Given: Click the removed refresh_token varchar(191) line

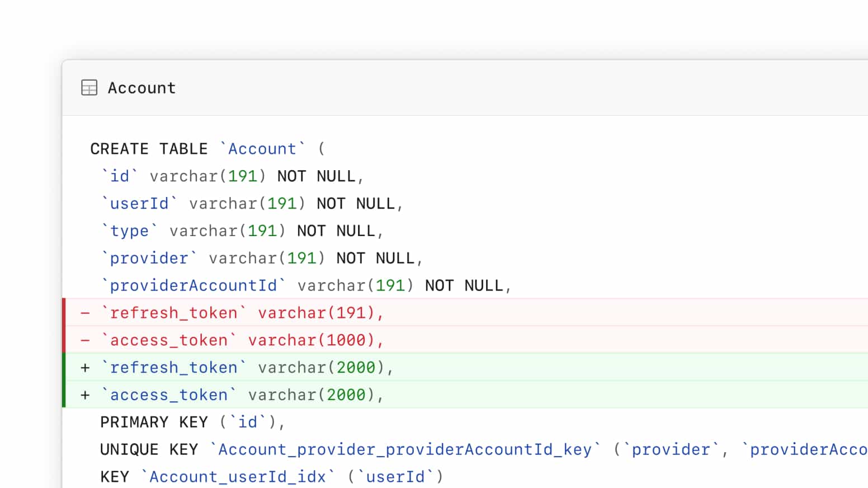Looking at the screenshot, I should (x=465, y=312).
